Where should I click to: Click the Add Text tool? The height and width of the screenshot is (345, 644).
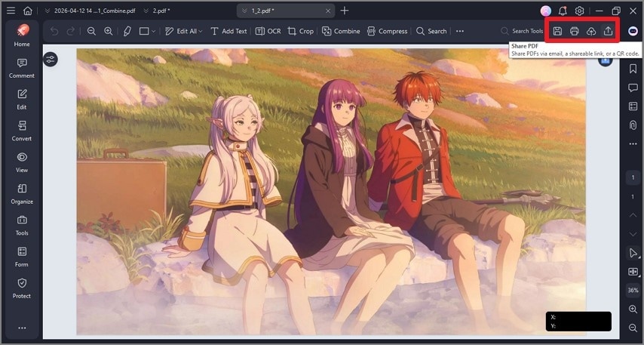click(228, 31)
